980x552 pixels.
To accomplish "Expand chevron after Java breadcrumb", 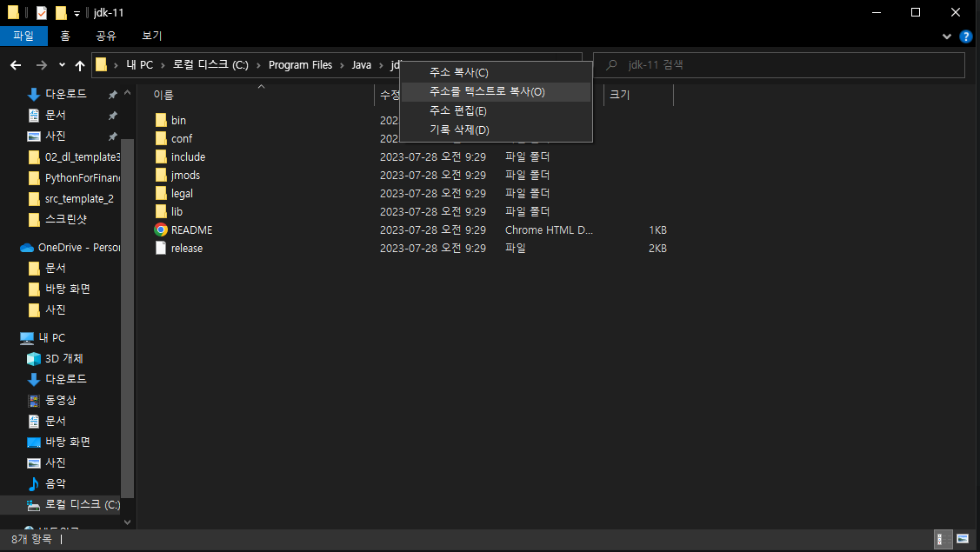I will 381,65.
